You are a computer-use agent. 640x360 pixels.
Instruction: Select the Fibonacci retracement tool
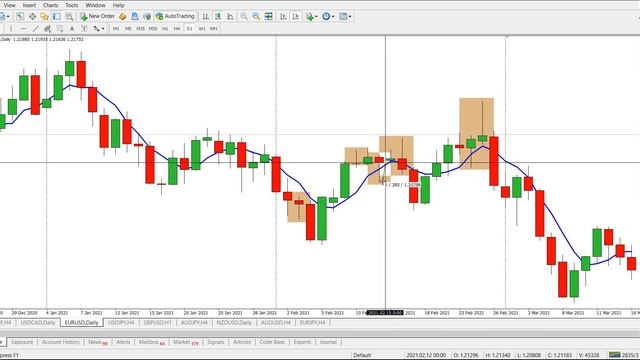(60, 29)
